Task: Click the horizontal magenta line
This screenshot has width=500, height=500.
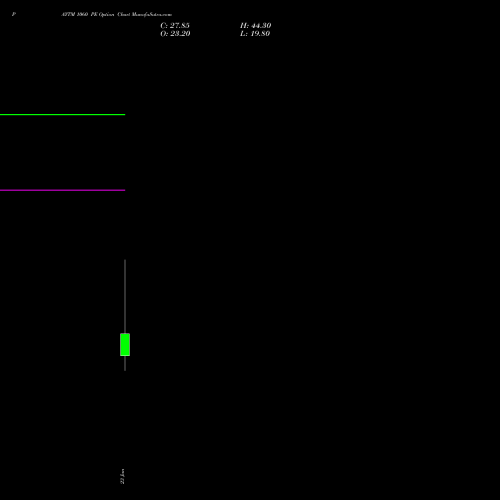Action: coord(62,190)
